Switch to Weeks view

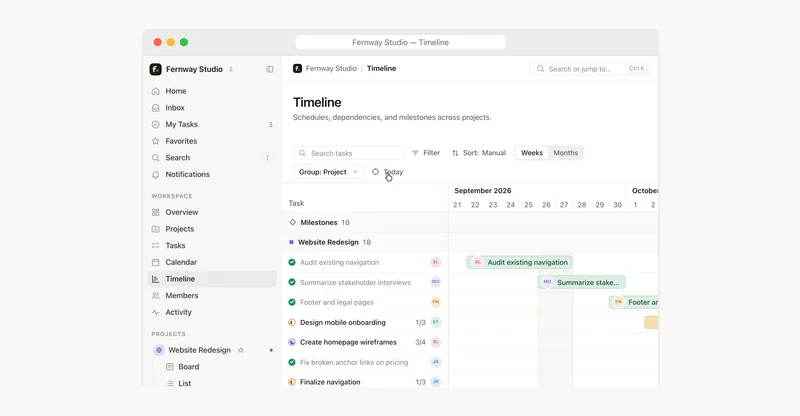532,153
